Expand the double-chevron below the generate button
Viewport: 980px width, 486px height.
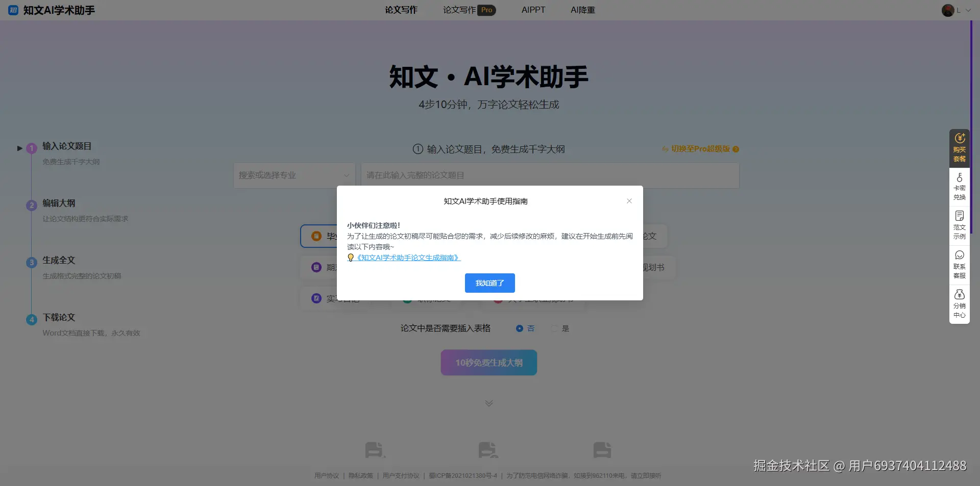[488, 403]
